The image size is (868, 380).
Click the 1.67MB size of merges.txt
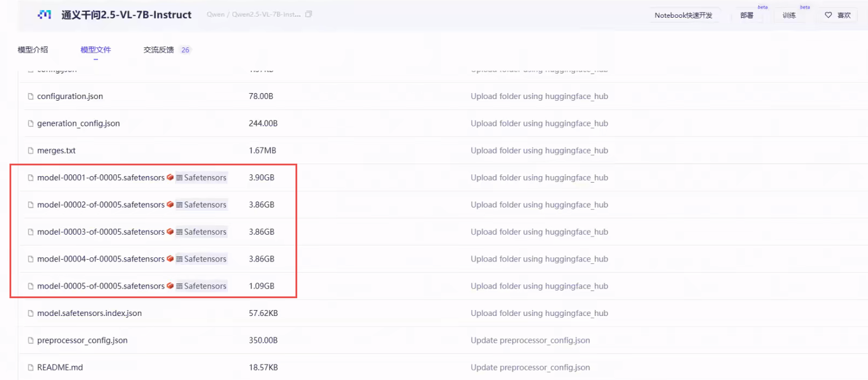coord(262,151)
